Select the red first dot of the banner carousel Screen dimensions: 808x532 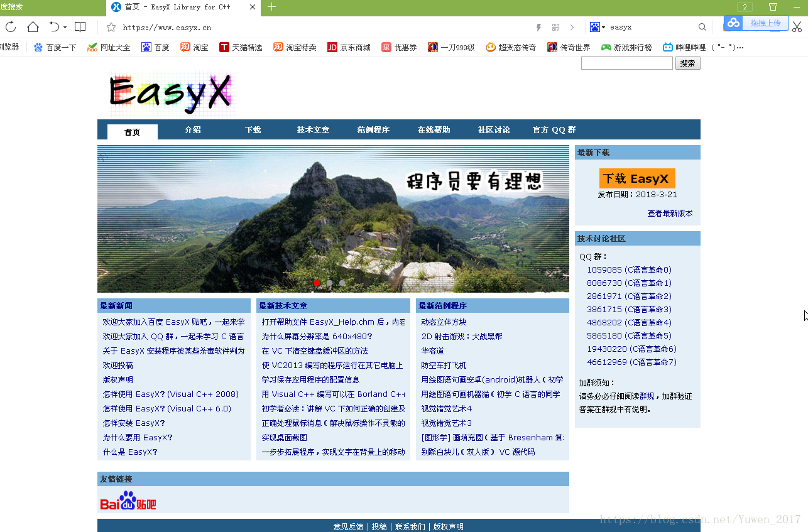pos(317,283)
